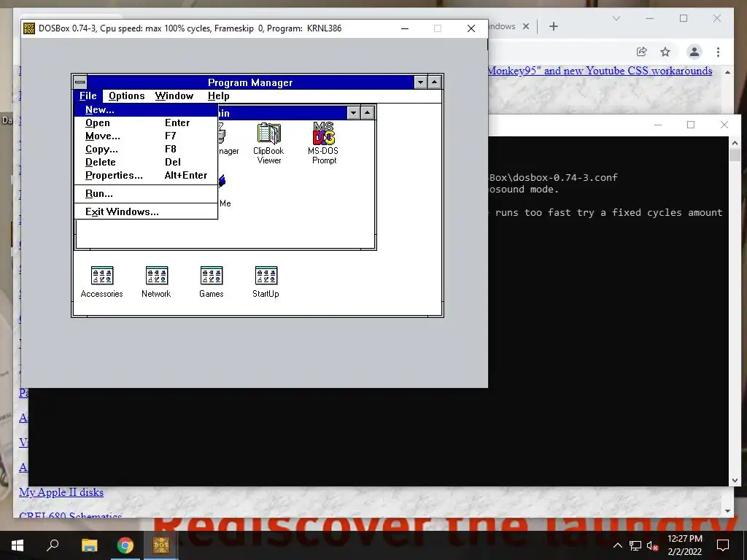Select DOSBox taskbar icon
The height and width of the screenshot is (560, 747).
point(161,545)
